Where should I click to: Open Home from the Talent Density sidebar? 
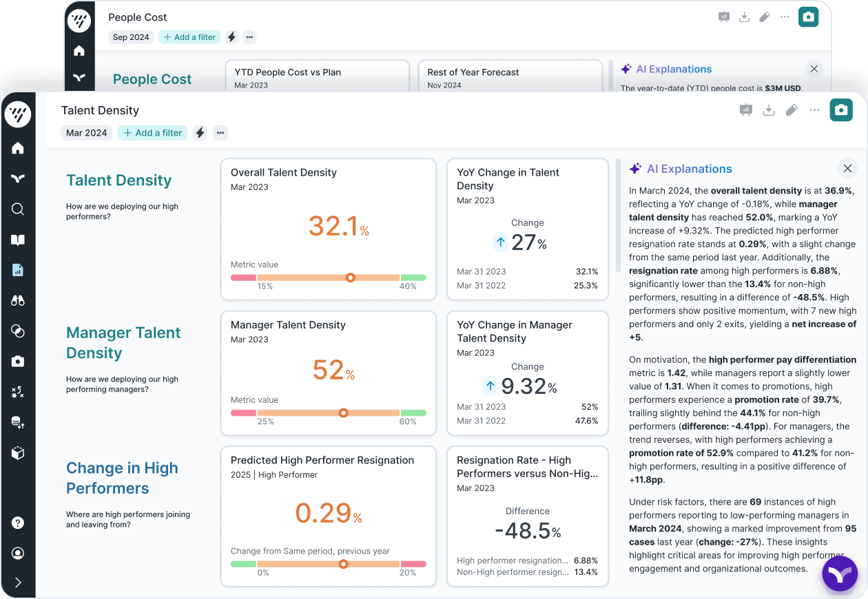coord(18,148)
